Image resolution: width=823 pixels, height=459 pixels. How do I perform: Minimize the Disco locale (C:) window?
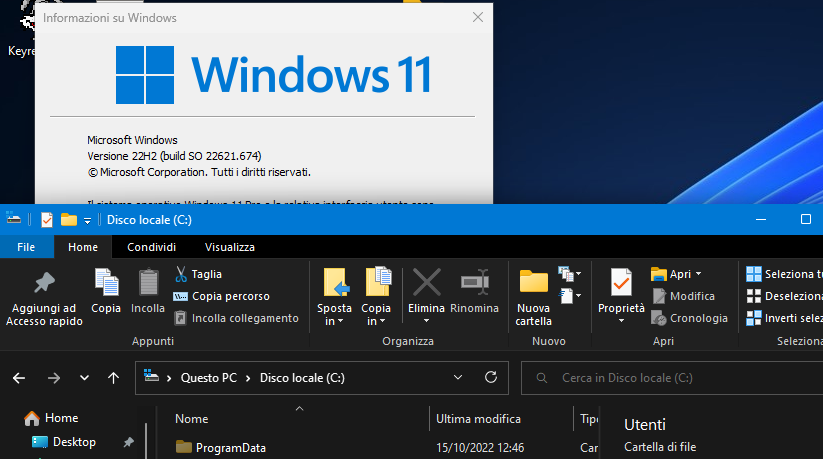tap(761, 220)
